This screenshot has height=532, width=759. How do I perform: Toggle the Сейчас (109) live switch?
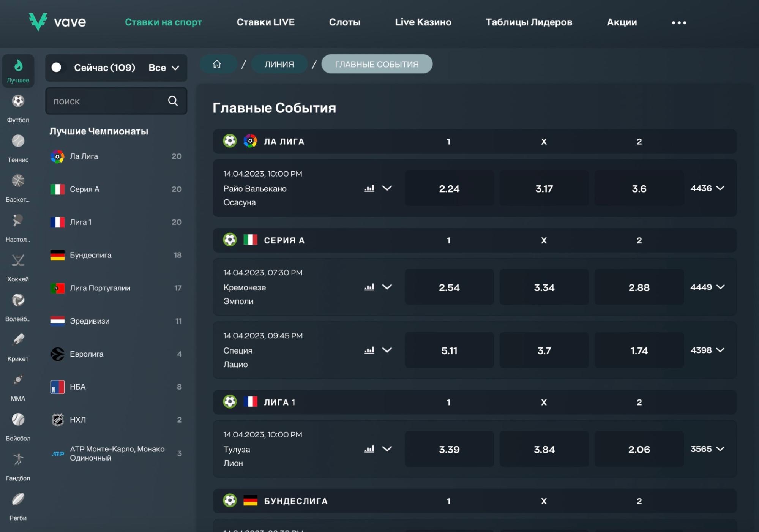pyautogui.click(x=57, y=68)
